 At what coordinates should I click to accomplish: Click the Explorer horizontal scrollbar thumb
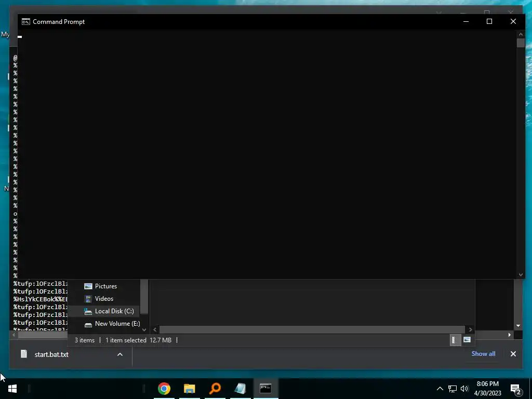pos(312,329)
